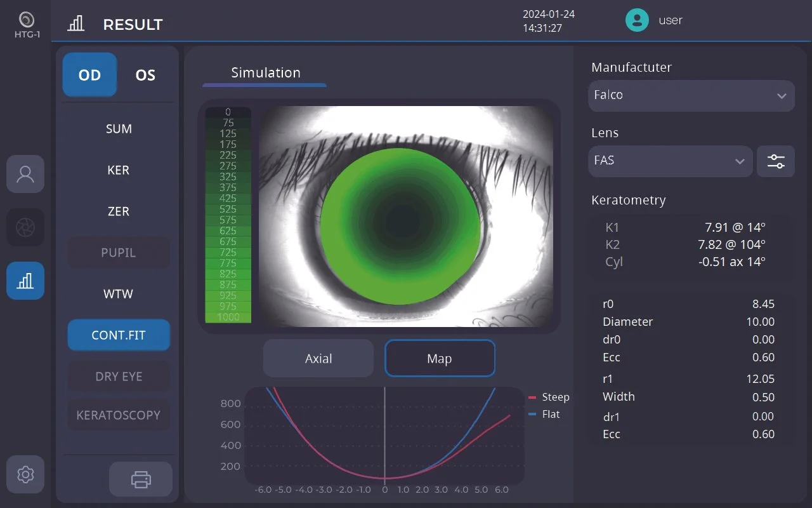Expand the Falco manufacturer dropdown
This screenshot has width=812, height=508.
click(x=691, y=96)
